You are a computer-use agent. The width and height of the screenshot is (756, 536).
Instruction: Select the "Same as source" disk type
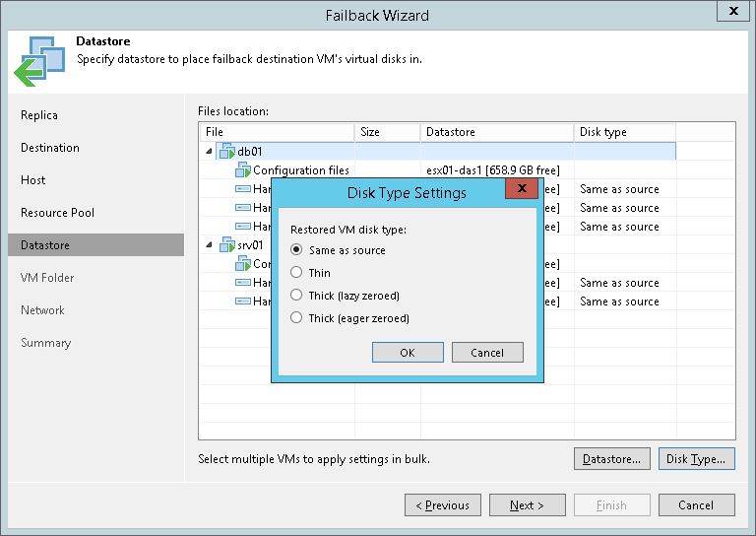pyautogui.click(x=296, y=250)
